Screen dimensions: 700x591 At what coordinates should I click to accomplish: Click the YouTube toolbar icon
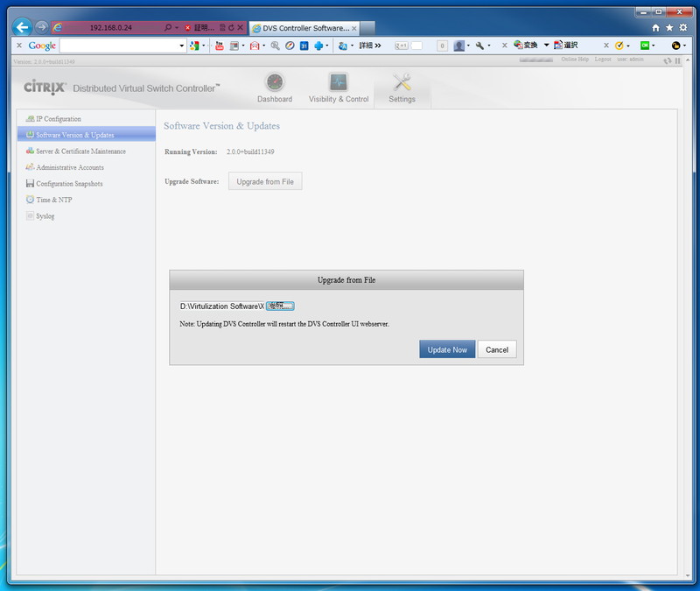pos(220,46)
